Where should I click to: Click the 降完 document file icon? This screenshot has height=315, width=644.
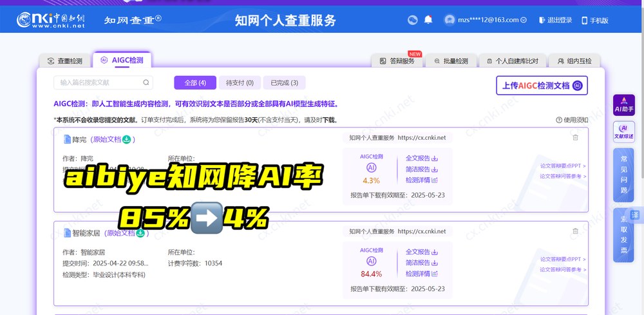coord(67,139)
